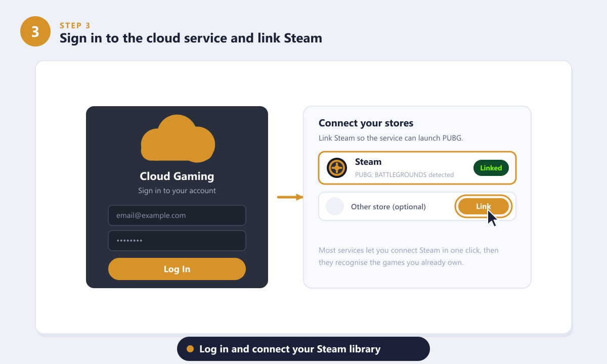Select the Steam store icon
The image size is (607, 364).
(x=337, y=168)
